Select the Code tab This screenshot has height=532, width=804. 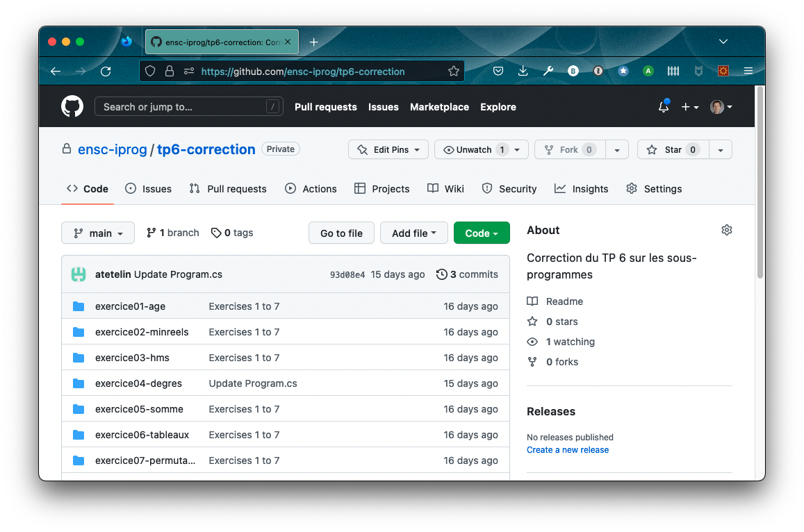pos(88,189)
